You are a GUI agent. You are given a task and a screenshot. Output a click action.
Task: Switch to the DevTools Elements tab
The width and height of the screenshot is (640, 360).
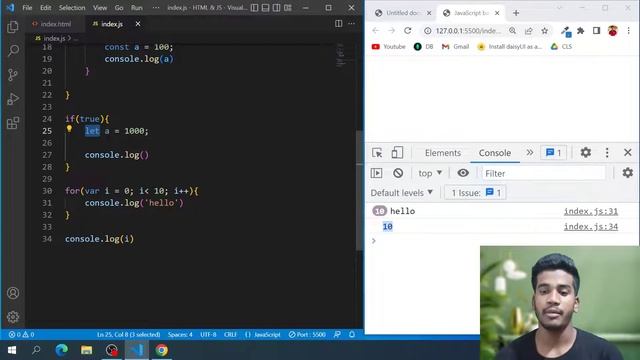tap(442, 153)
